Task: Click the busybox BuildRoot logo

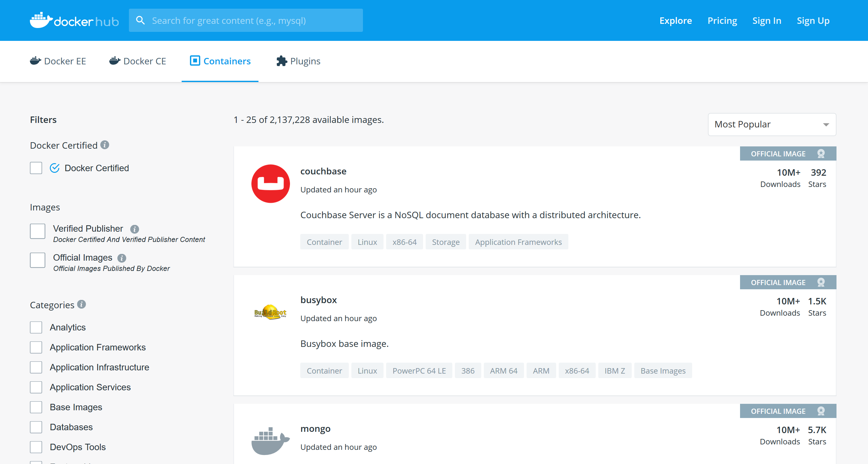Action: pos(270,312)
